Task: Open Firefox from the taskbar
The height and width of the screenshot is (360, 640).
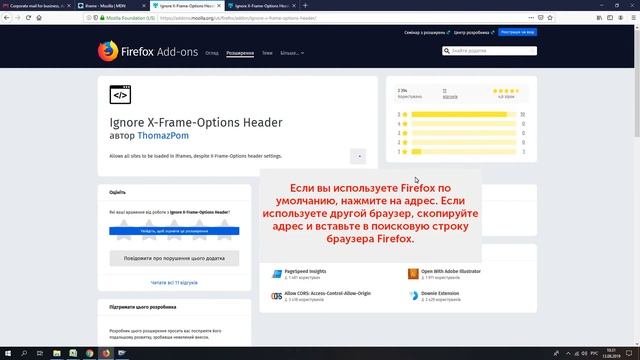Action: point(106,353)
